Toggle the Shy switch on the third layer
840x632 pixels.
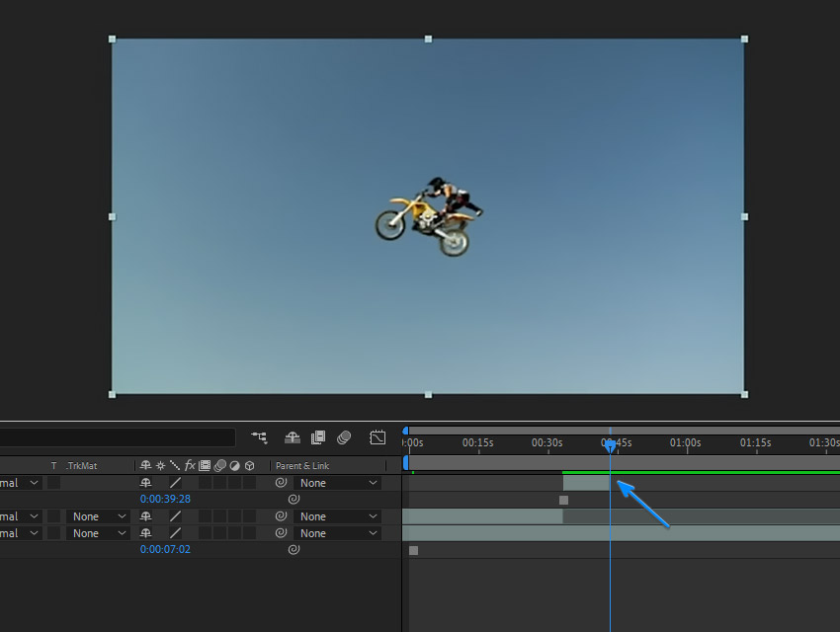pyautogui.click(x=145, y=533)
